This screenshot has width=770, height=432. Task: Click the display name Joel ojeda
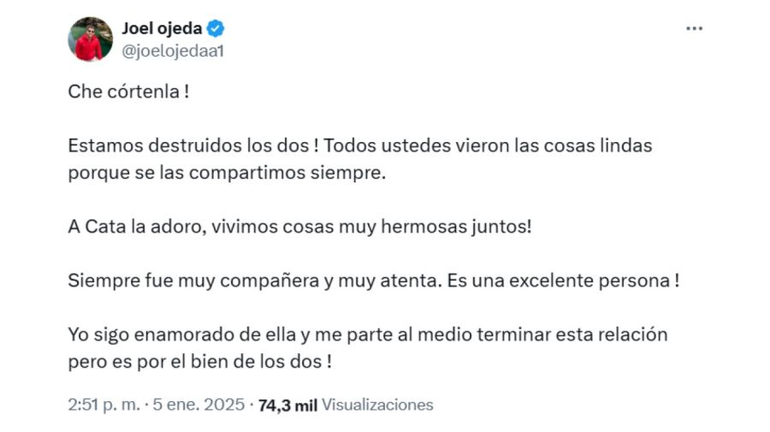point(158,29)
